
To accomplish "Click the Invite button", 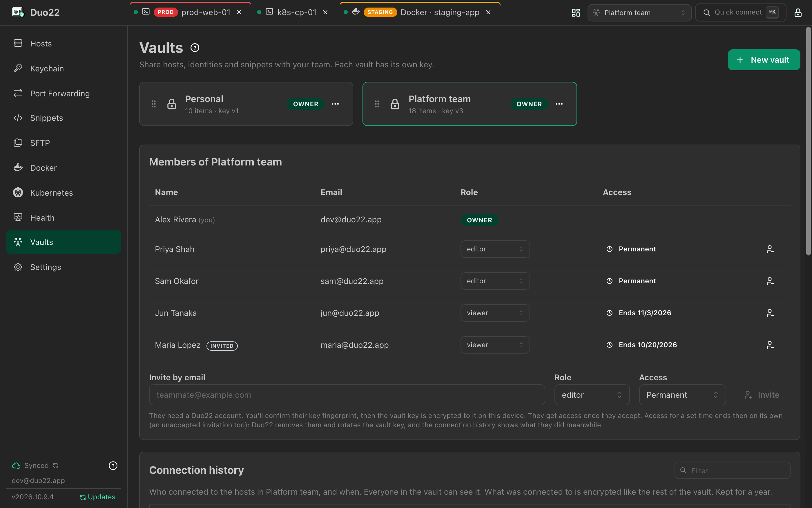I will (762, 395).
